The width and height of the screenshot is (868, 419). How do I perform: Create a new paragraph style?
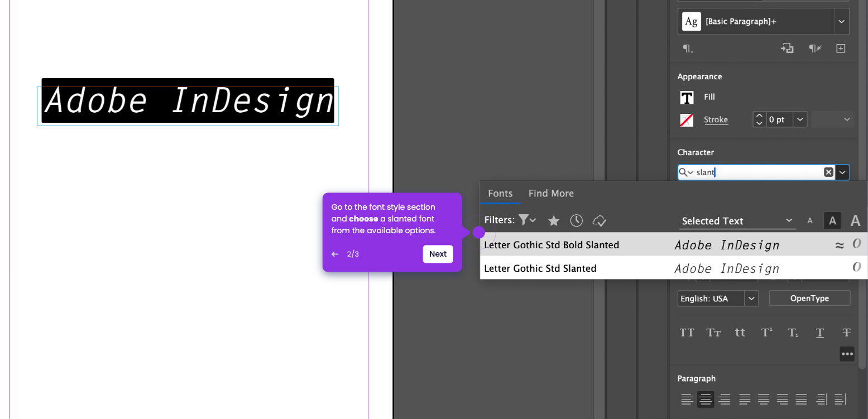841,49
